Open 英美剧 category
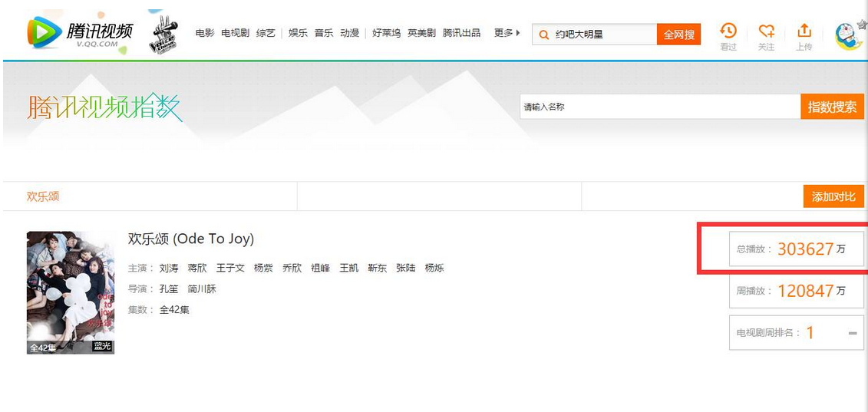 422,33
